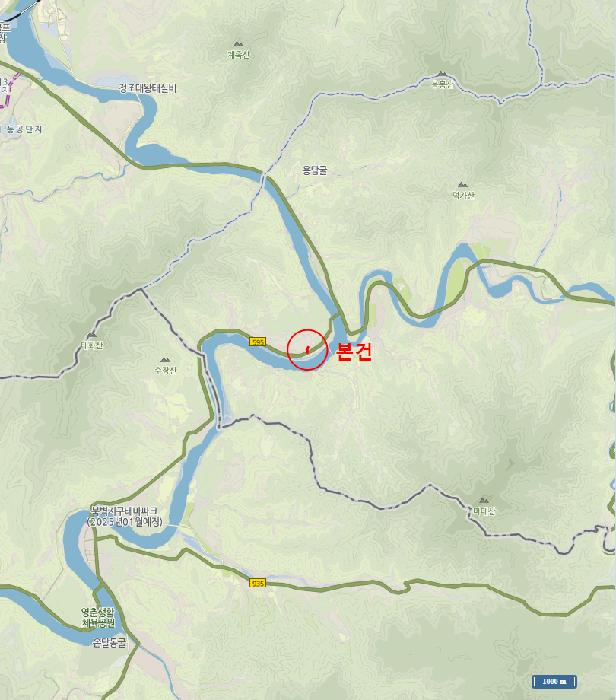
Task: Select the mountain icon just east of 태화산
Action: point(165,360)
